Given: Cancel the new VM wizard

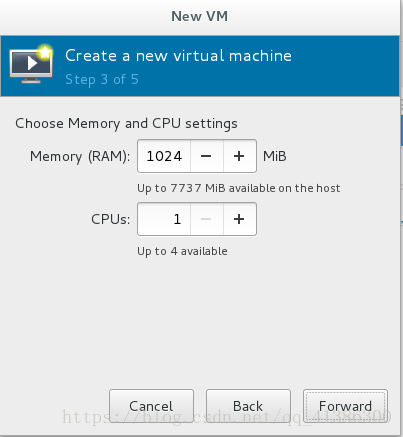Looking at the screenshot, I should tap(151, 406).
